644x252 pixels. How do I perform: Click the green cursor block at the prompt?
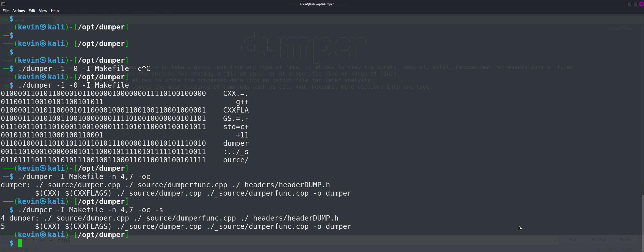coord(20,243)
